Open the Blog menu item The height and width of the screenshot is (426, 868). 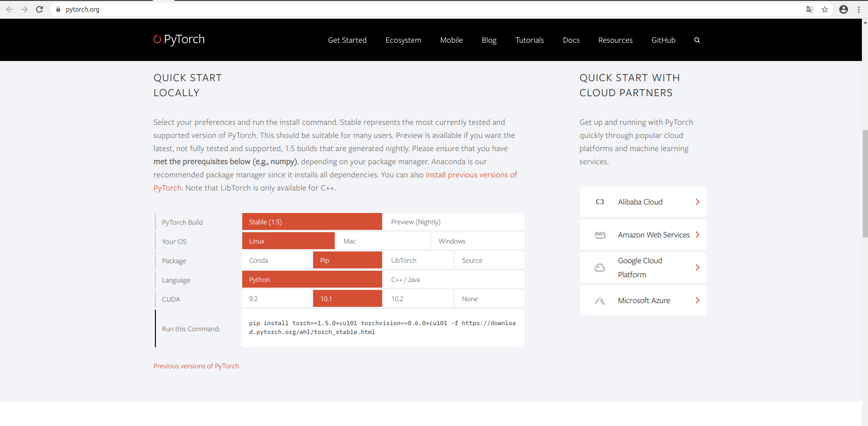[x=489, y=40]
